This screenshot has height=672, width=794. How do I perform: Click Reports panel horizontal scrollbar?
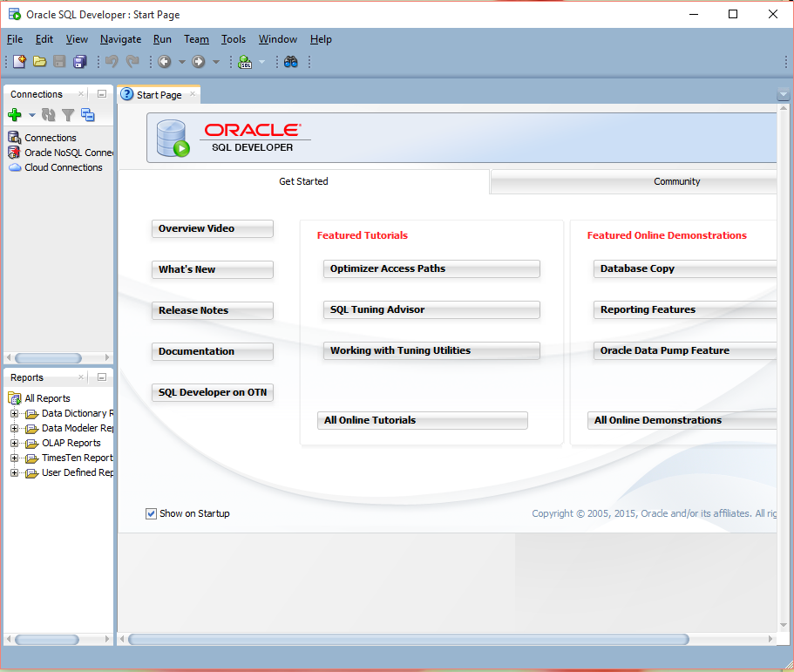(47, 640)
